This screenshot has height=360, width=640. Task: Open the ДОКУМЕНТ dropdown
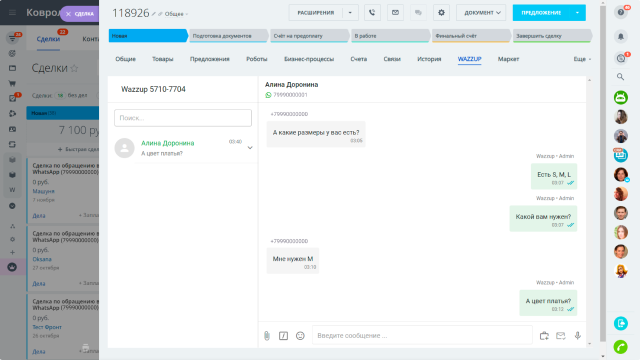[481, 13]
